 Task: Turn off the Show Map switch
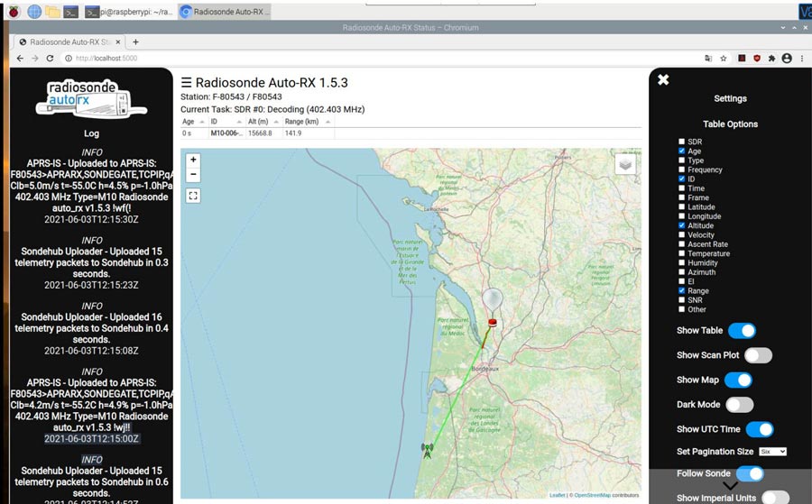738,380
